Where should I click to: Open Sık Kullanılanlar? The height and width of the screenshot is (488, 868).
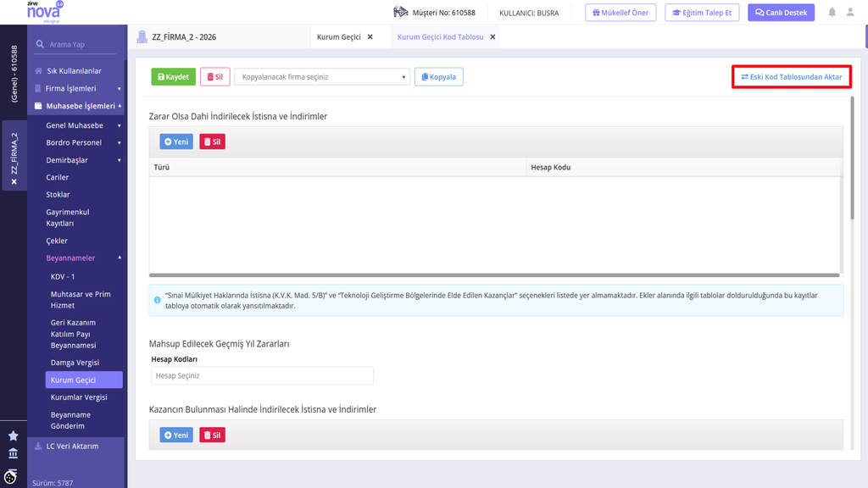coord(75,71)
